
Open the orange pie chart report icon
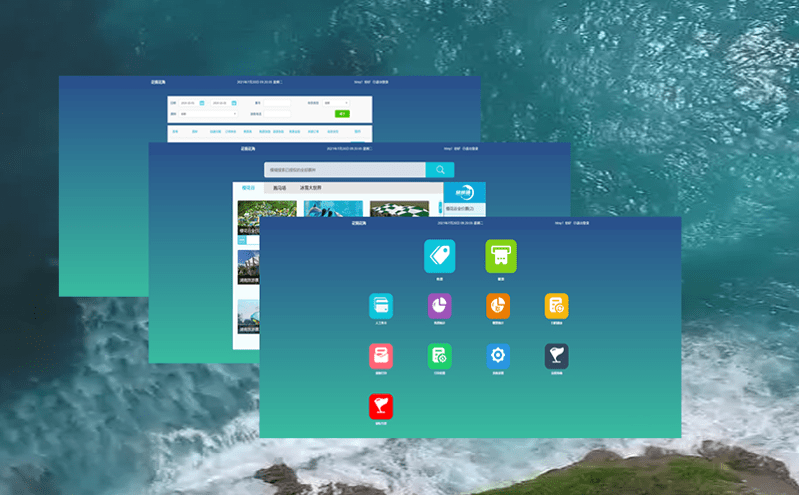point(498,305)
